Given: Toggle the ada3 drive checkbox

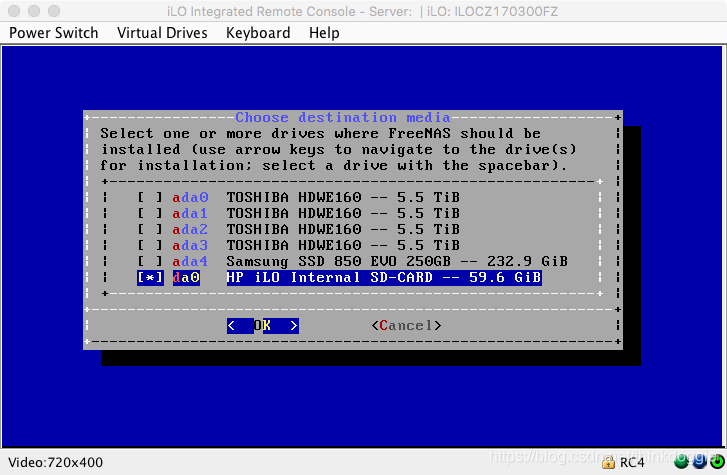Looking at the screenshot, I should [x=150, y=245].
